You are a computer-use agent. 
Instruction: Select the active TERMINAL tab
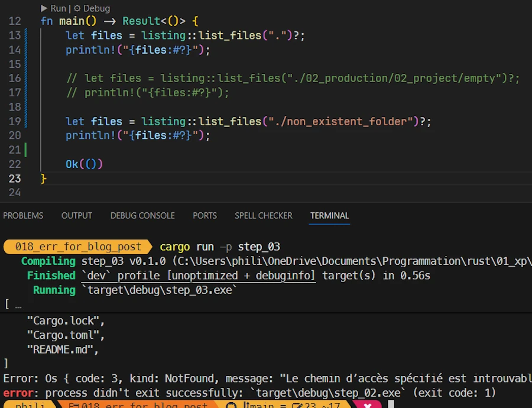(330, 216)
